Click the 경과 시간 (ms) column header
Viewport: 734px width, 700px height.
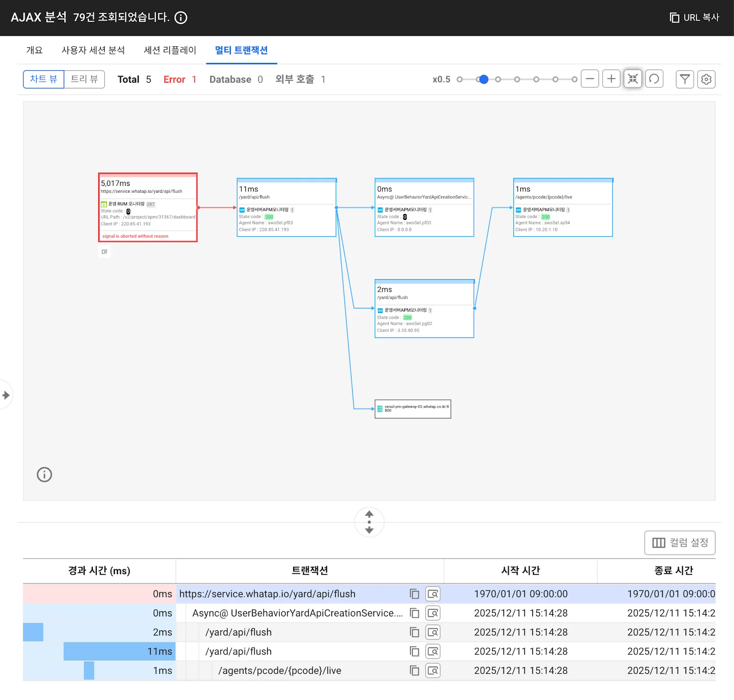[x=99, y=571]
